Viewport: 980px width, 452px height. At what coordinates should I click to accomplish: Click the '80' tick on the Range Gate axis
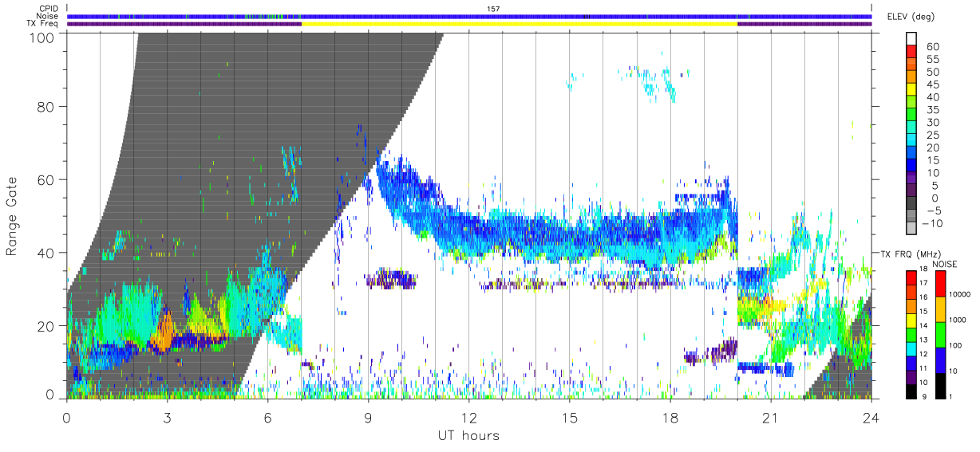click(46, 106)
